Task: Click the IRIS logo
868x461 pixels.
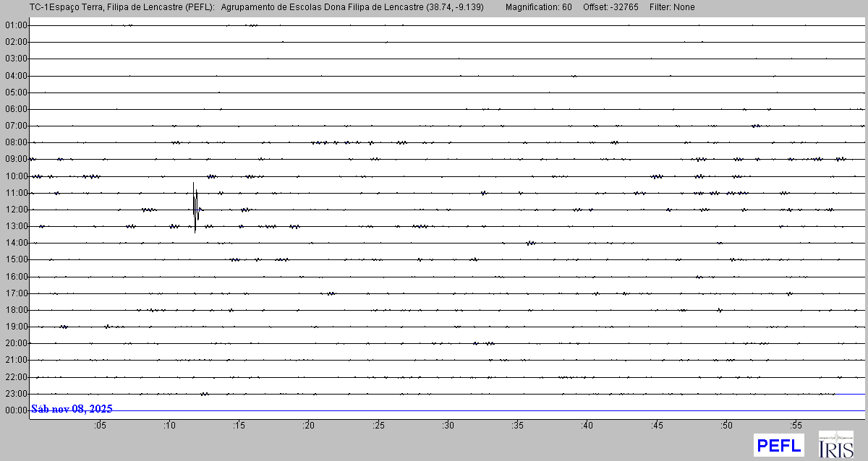Action: 835,445
